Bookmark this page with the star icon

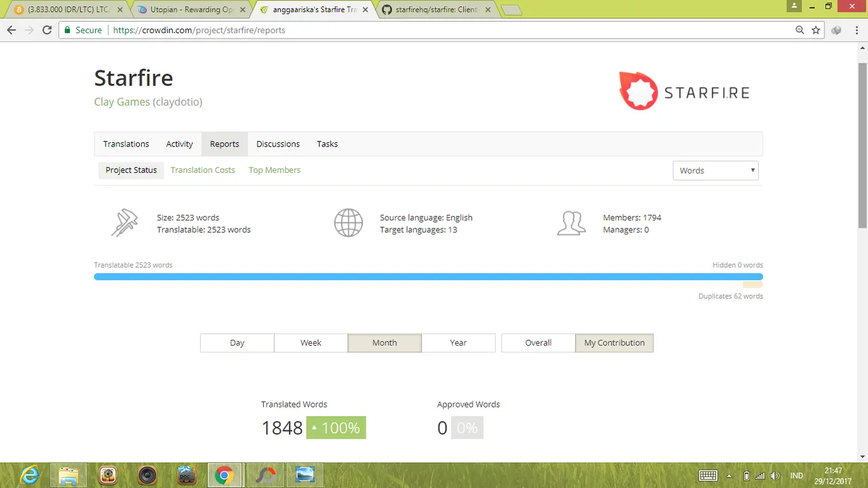pyautogui.click(x=816, y=30)
